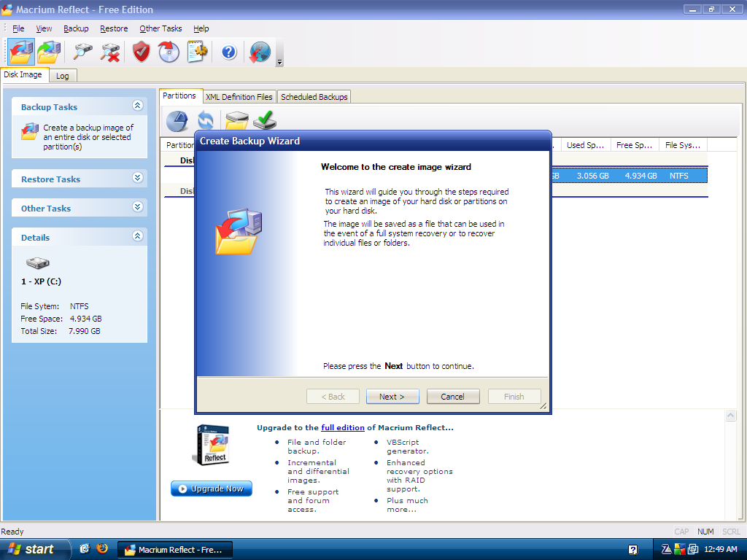Click the blue refresh arrows icon
This screenshot has height=560, width=747.
206,120
